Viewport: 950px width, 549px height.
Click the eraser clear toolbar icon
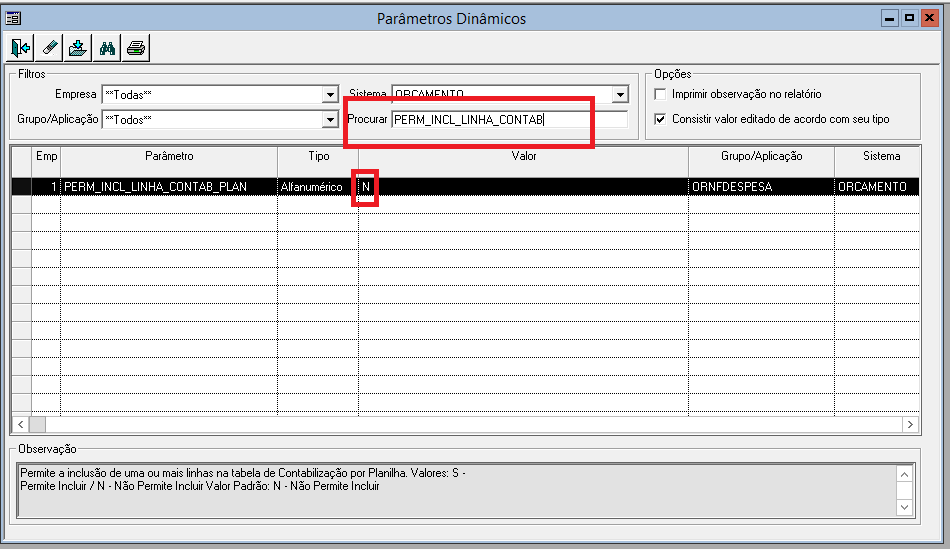click(x=49, y=47)
